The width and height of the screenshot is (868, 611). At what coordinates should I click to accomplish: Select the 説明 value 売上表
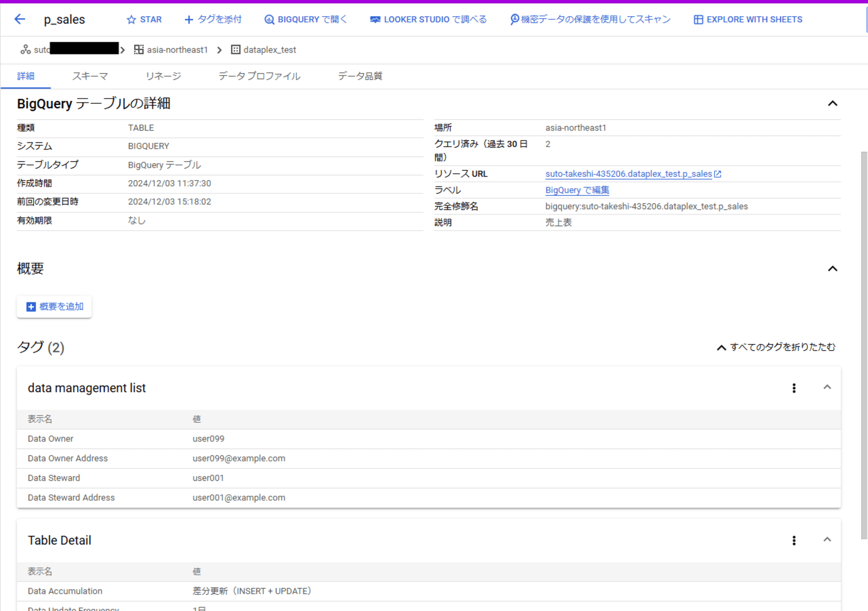559,223
